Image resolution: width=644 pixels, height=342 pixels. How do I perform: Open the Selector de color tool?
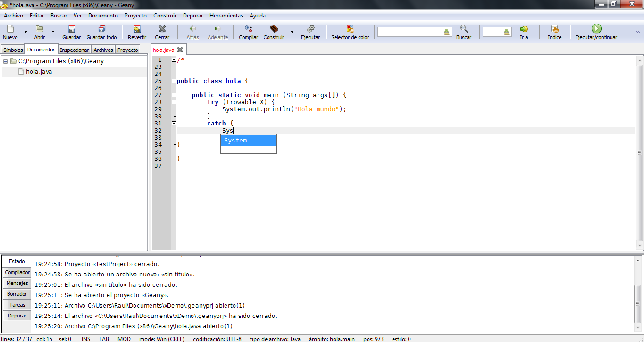(350, 29)
